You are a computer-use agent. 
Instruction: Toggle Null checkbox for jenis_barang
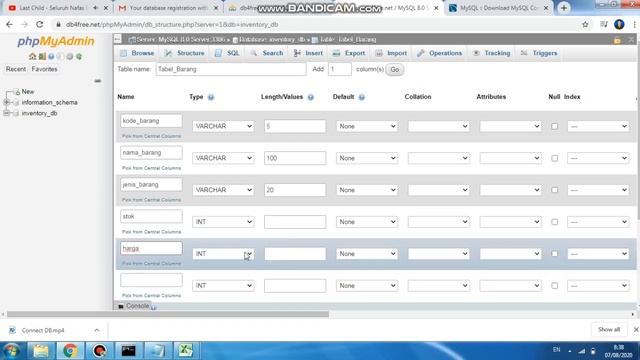pyautogui.click(x=554, y=190)
